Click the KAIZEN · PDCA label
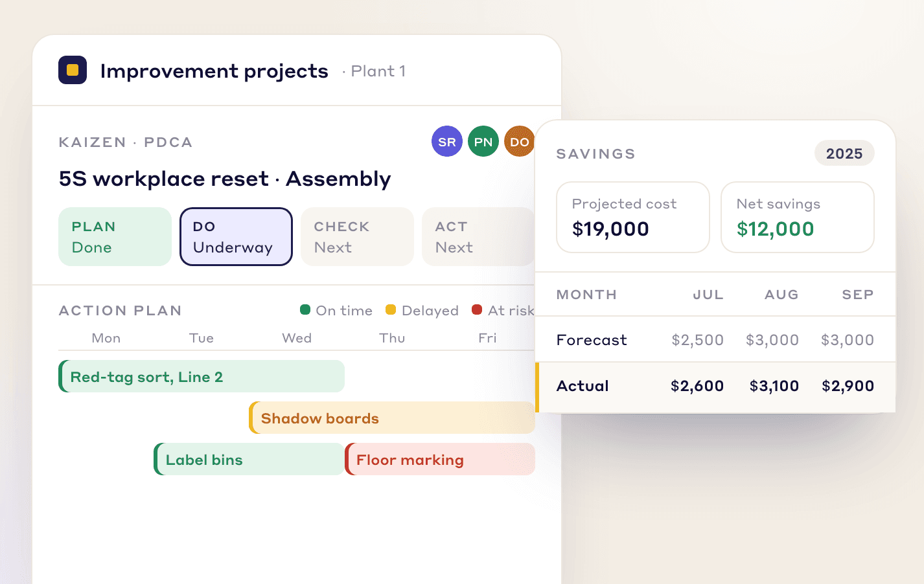This screenshot has height=584, width=924. tap(126, 142)
